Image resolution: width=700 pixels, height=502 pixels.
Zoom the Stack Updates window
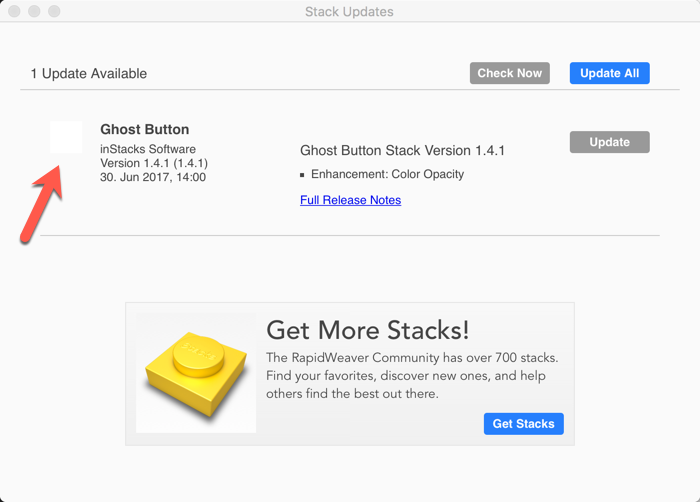54,11
